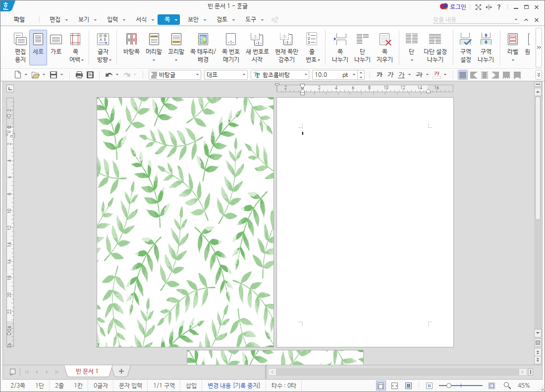
Task: Click the print icon
Action: tap(79, 75)
